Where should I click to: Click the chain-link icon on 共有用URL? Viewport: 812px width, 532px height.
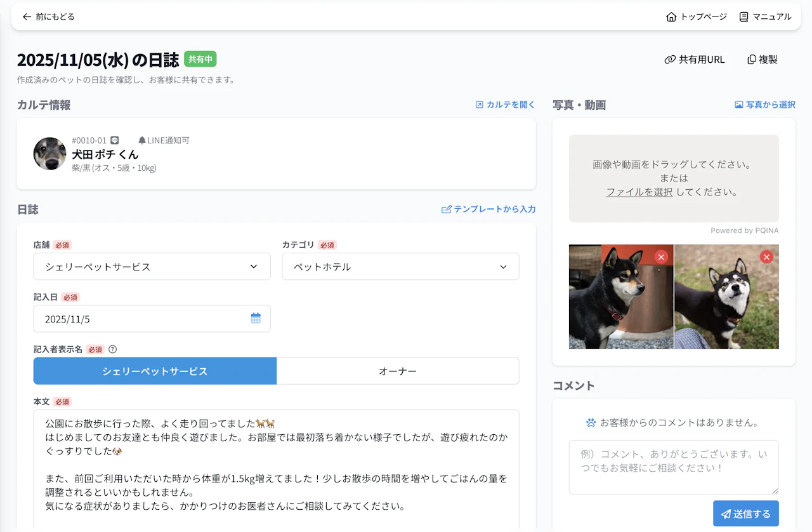pos(671,59)
